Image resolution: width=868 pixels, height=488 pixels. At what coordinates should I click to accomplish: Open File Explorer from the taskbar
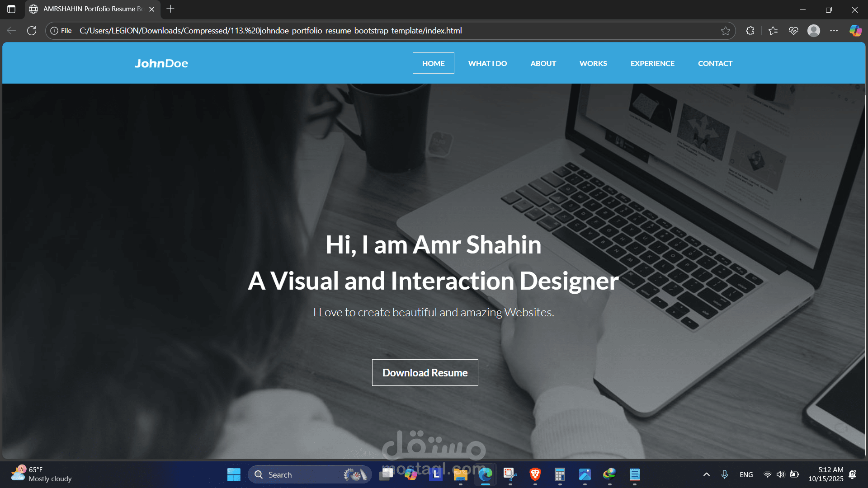pyautogui.click(x=461, y=474)
